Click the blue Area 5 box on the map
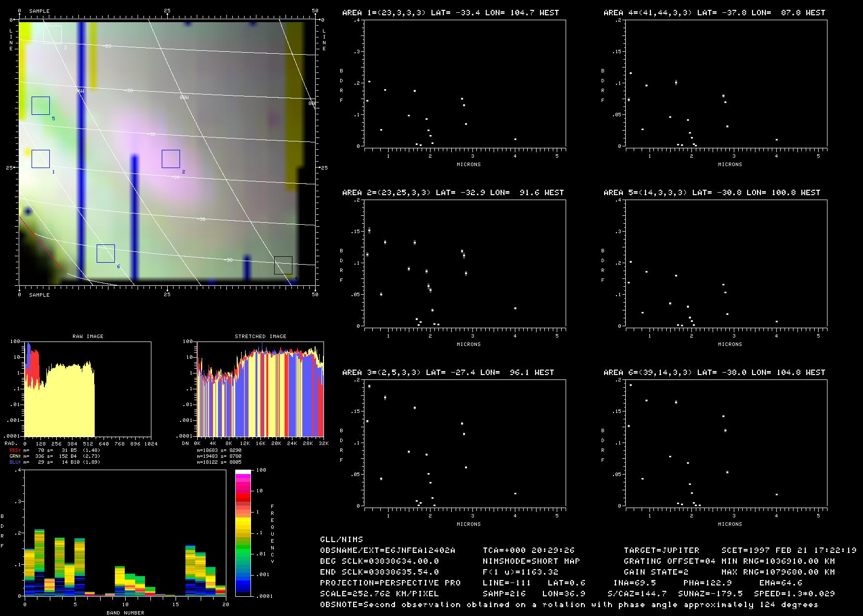This screenshot has height=616, width=863. (x=40, y=105)
